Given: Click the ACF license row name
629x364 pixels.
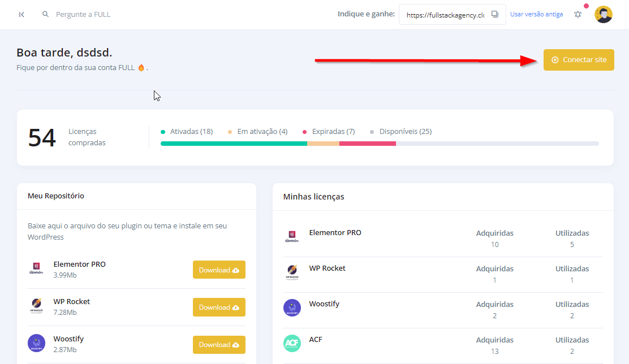Looking at the screenshot, I should pyautogui.click(x=315, y=340).
